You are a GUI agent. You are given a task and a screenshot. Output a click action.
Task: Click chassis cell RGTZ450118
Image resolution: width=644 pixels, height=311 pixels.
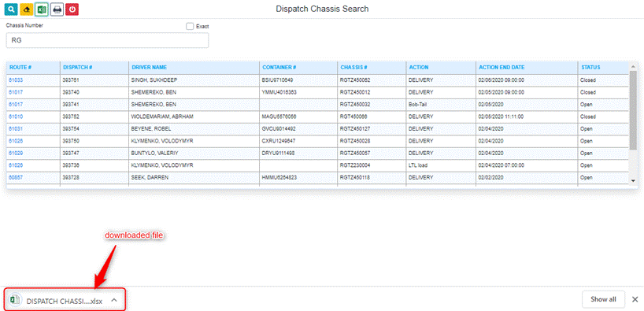pos(372,177)
